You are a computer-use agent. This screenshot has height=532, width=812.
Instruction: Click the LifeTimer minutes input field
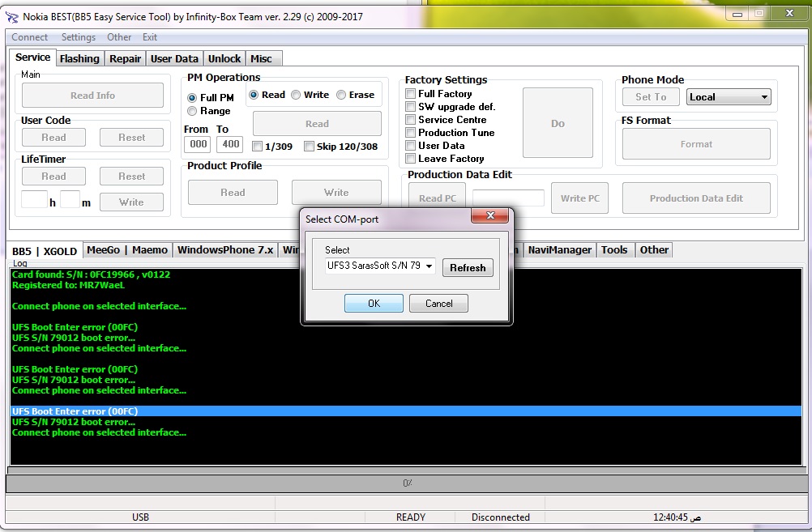[x=70, y=199]
